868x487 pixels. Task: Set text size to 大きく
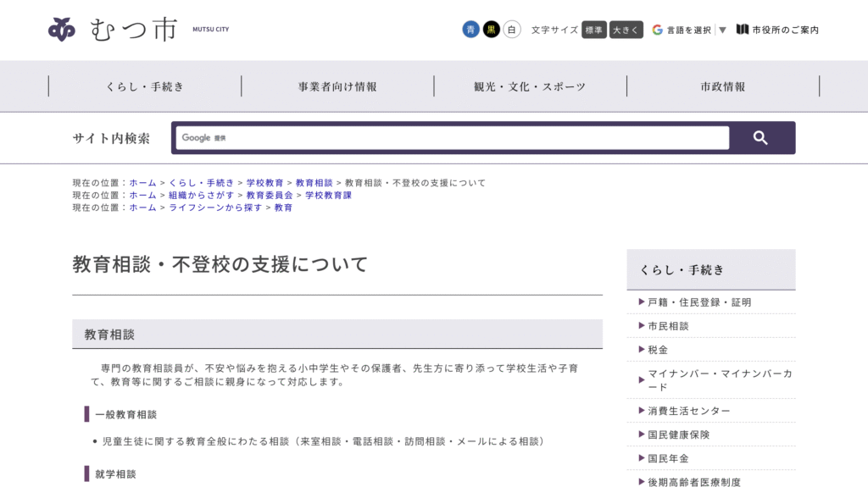click(626, 30)
